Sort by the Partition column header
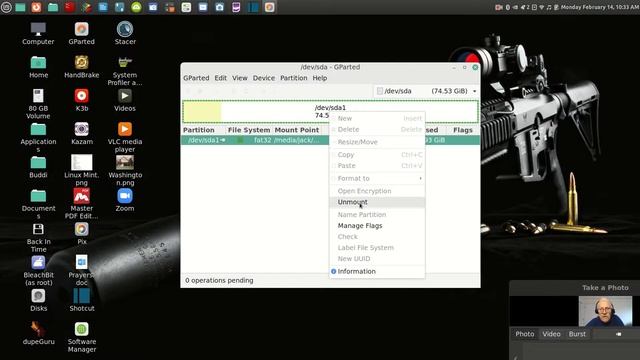 point(204,130)
